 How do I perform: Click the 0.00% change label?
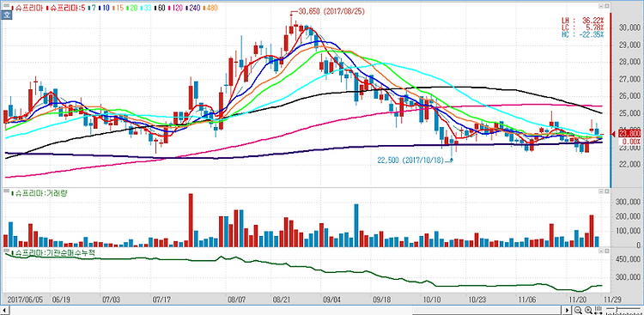[630, 142]
